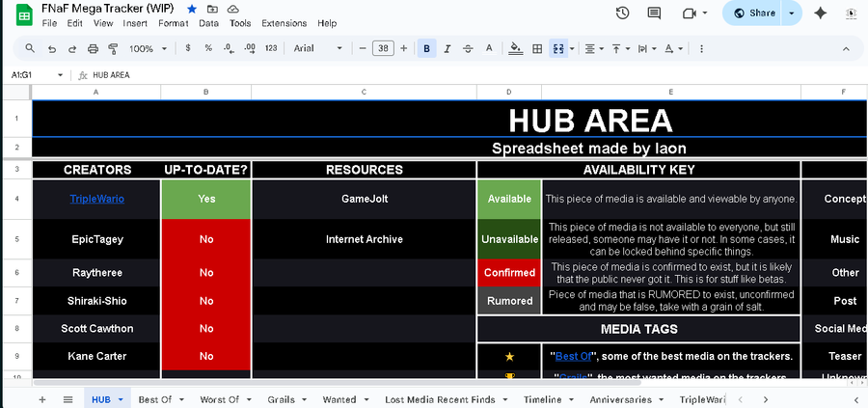Open text rotation dropdown
The image size is (868, 408).
673,49
